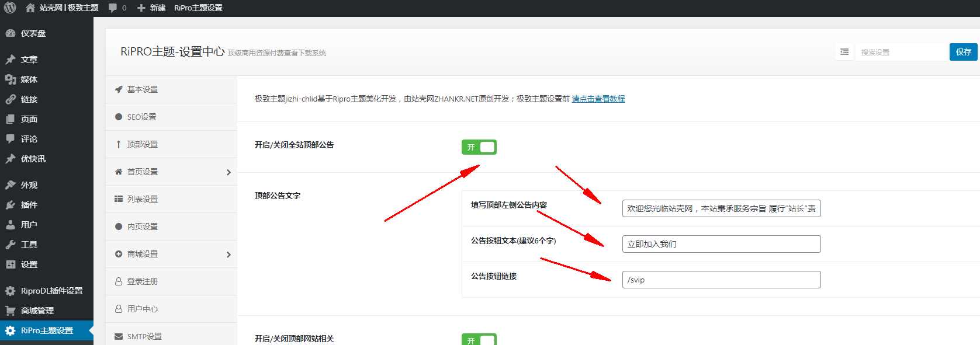The width and height of the screenshot is (980, 345).
Task: Click the 媒体 media icon
Action: (10, 79)
